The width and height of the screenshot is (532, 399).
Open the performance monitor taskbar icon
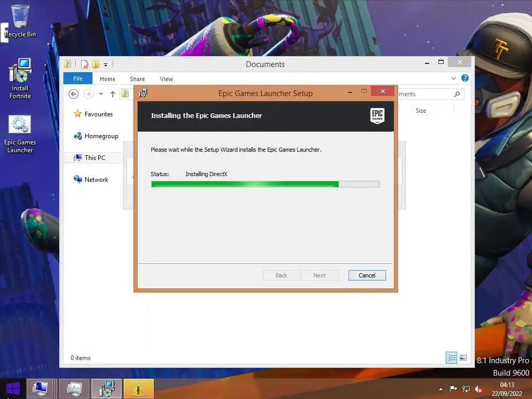pos(74,389)
